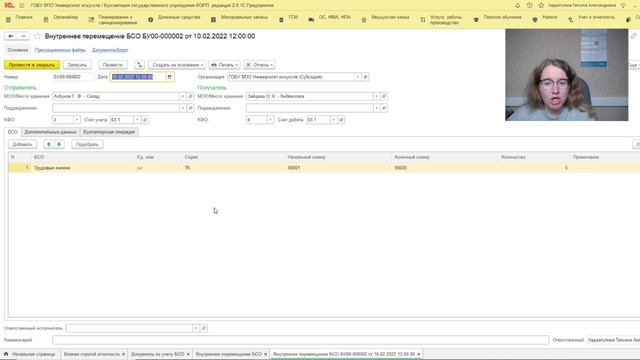Expand Счет учета dropdown arrow
This screenshot has width=640, height=360.
tap(137, 120)
